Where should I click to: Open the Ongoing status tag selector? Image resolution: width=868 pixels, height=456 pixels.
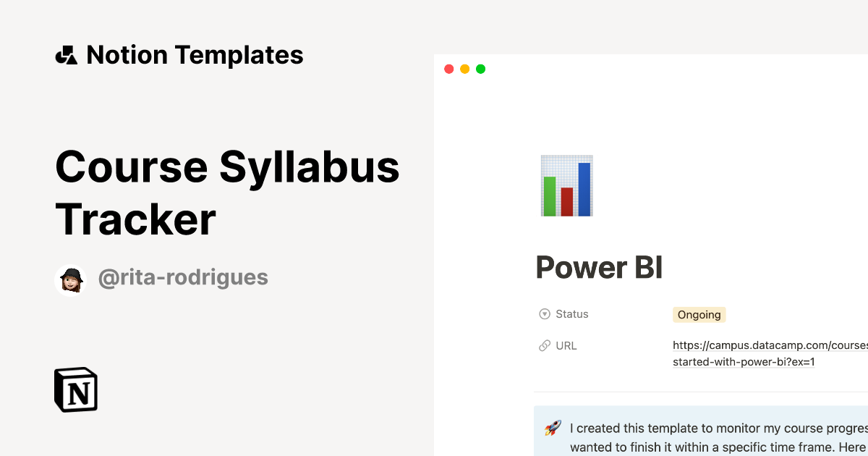pos(699,315)
